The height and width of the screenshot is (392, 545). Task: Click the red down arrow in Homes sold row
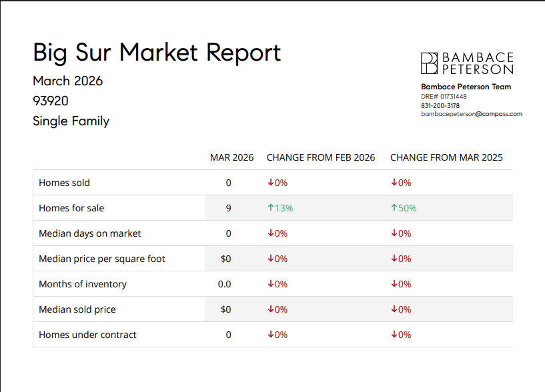tap(271, 183)
